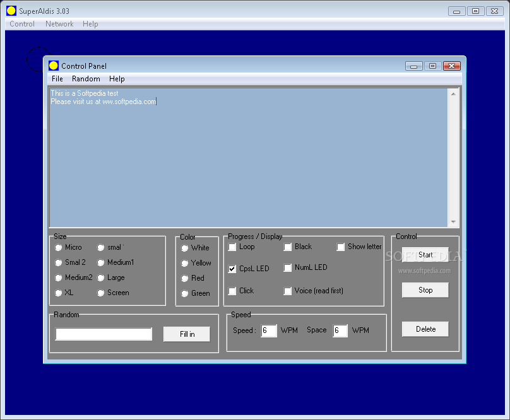Choose Red as the color
510x420 pixels.
coord(184,278)
